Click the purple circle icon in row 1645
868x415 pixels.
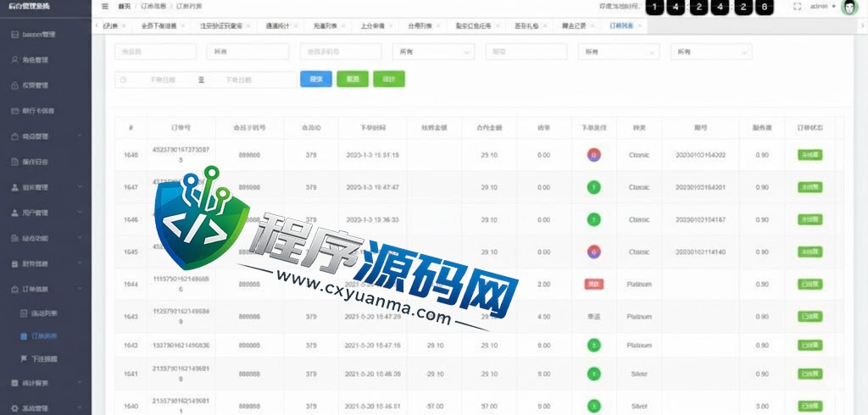tap(593, 252)
